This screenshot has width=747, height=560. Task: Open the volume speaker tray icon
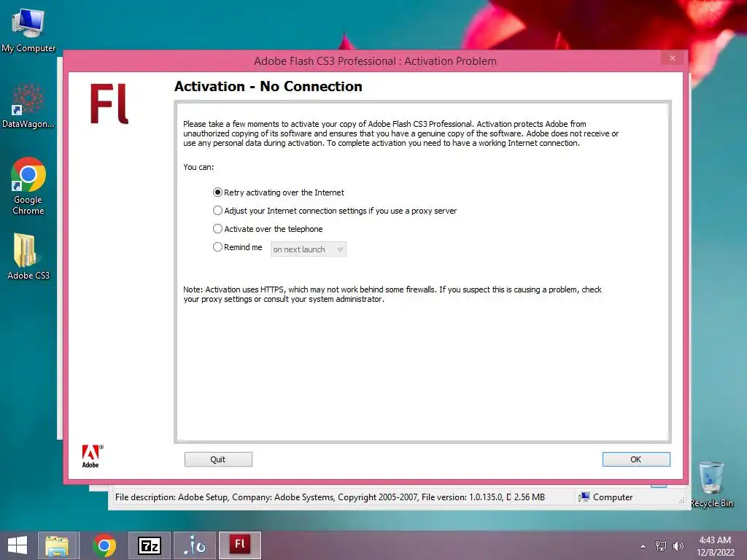point(678,546)
